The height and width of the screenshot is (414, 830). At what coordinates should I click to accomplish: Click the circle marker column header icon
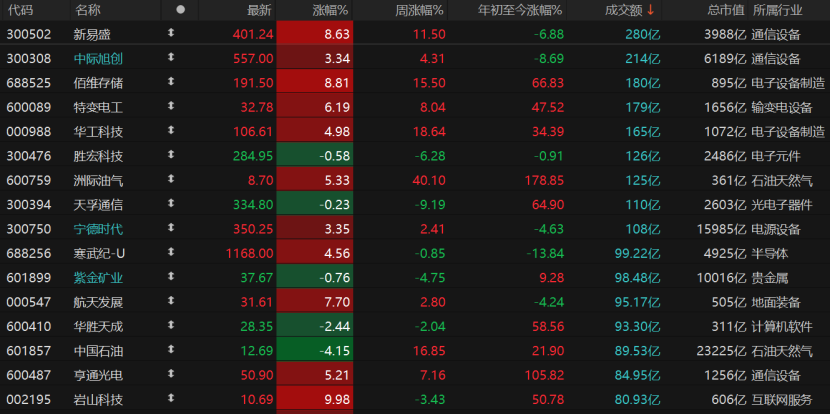pyautogui.click(x=181, y=10)
